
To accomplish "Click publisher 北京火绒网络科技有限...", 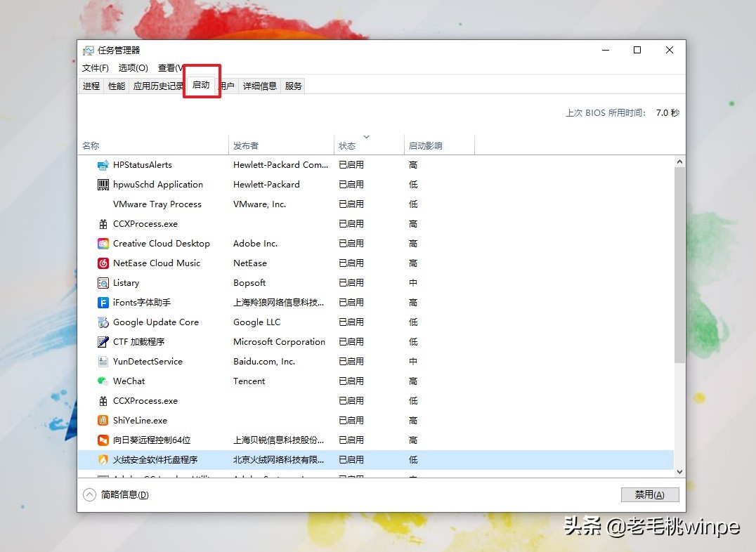I will point(279,460).
